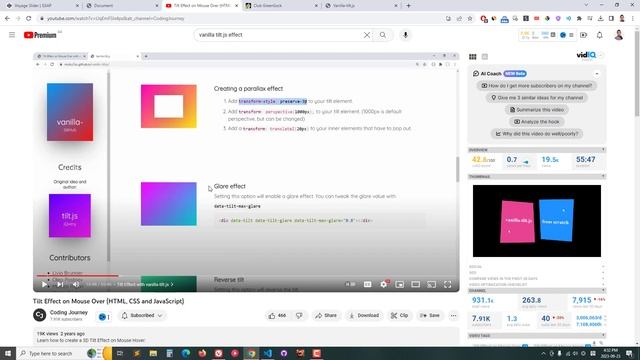Switch to the Voyage Slider browser tab

(41, 6)
